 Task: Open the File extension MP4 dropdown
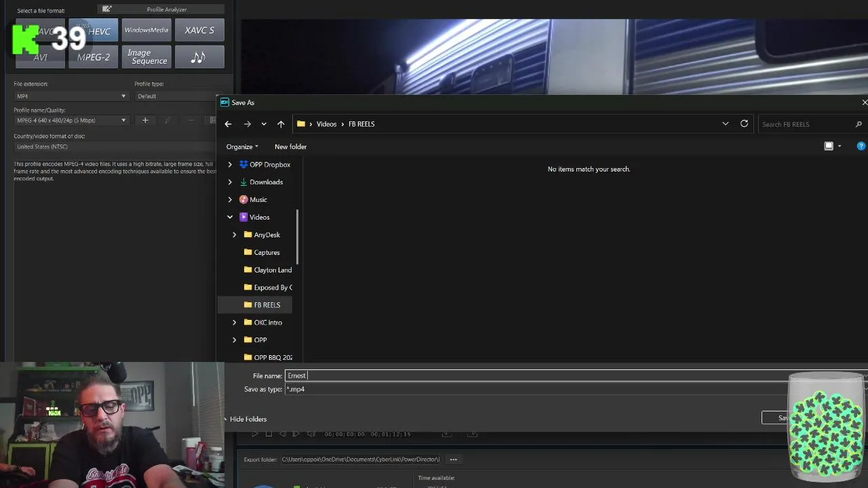71,96
